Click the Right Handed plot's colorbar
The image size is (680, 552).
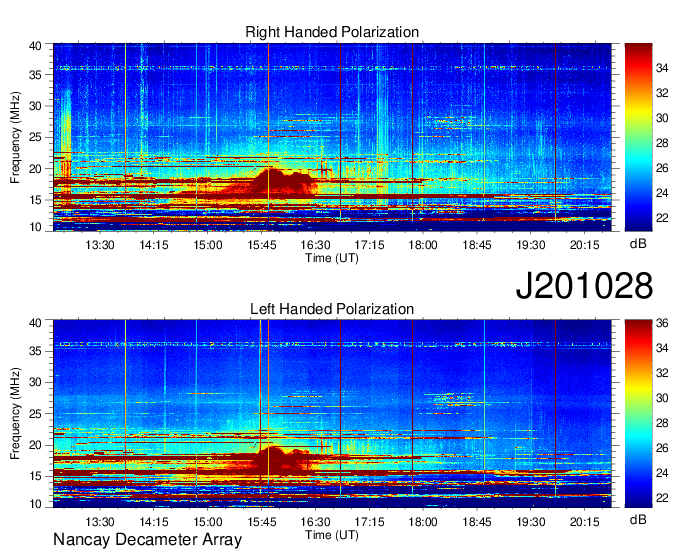click(638, 137)
